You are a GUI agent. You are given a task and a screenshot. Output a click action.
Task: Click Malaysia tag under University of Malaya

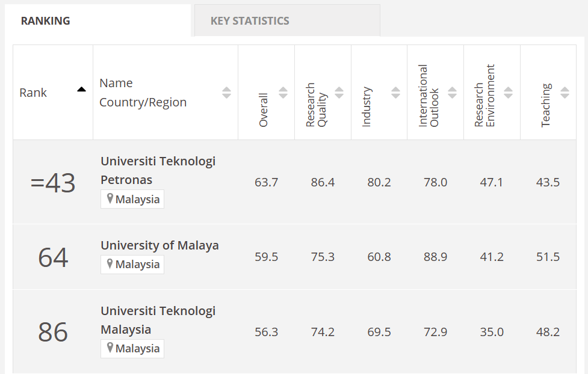tap(132, 264)
